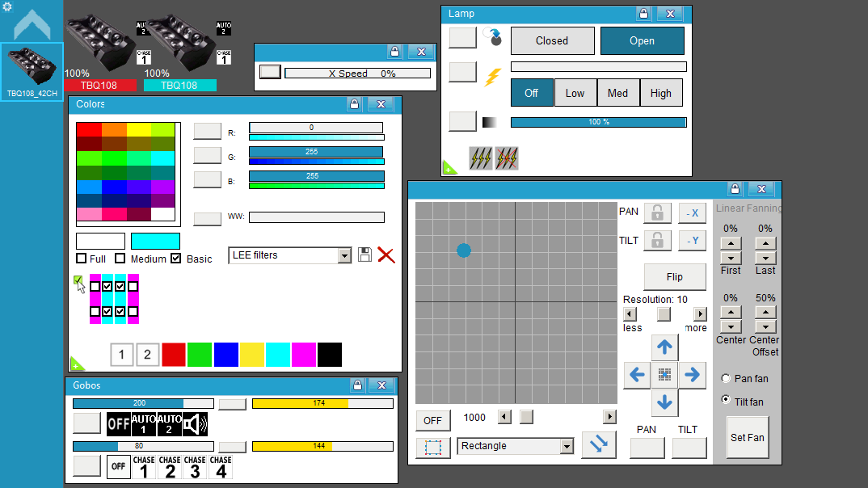Select CHASE 4 icon
868x488 pixels.
[221, 467]
